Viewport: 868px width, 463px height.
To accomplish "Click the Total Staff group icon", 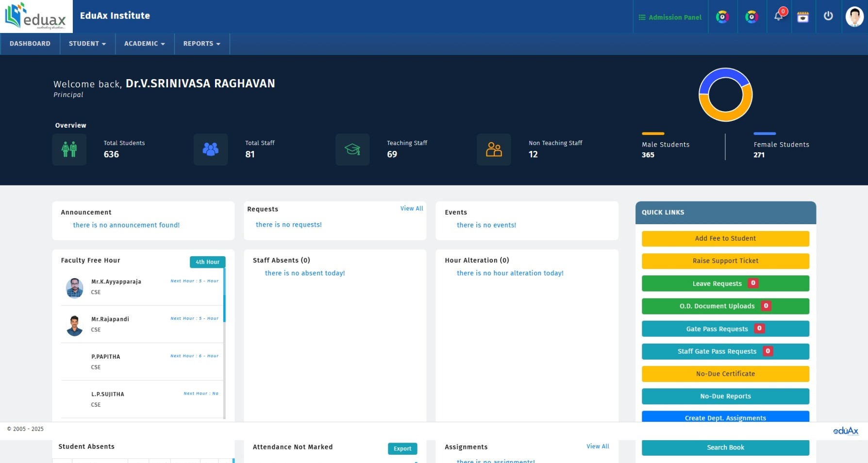I will click(210, 149).
